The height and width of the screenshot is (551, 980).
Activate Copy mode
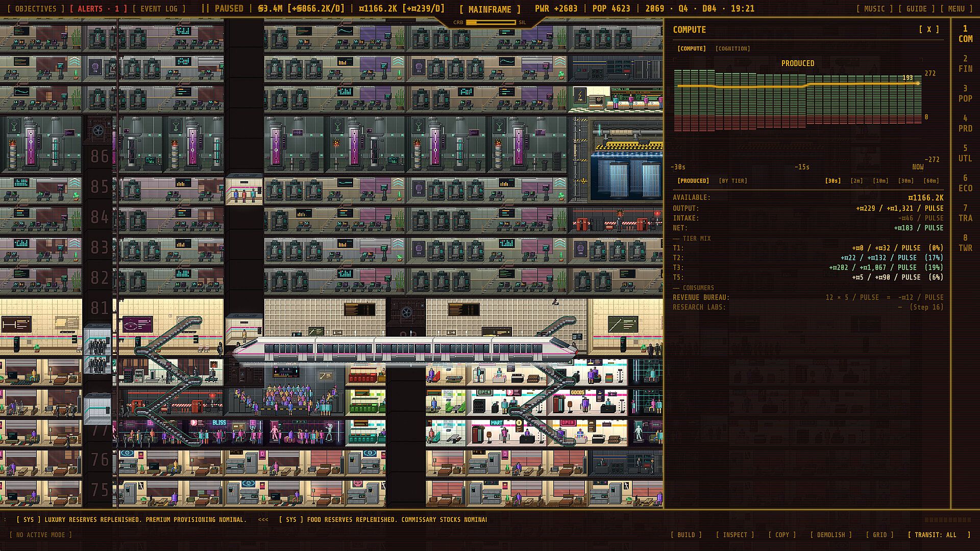[782, 535]
